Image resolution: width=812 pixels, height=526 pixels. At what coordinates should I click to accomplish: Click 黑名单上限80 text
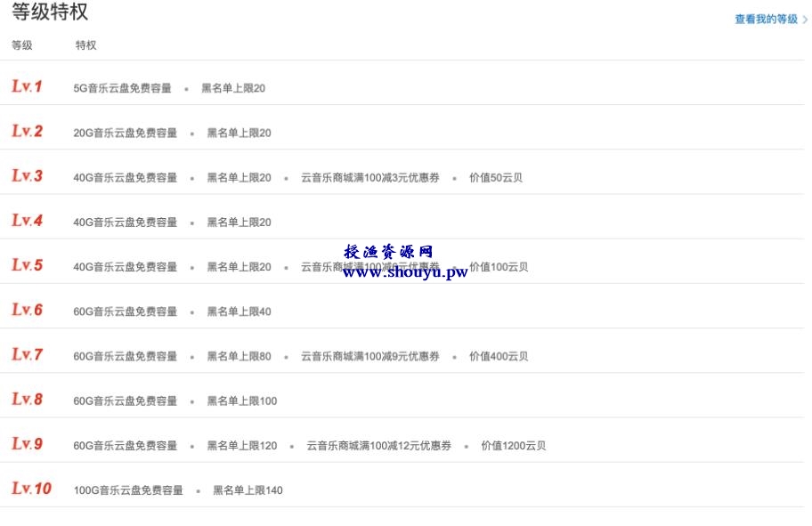point(239,356)
